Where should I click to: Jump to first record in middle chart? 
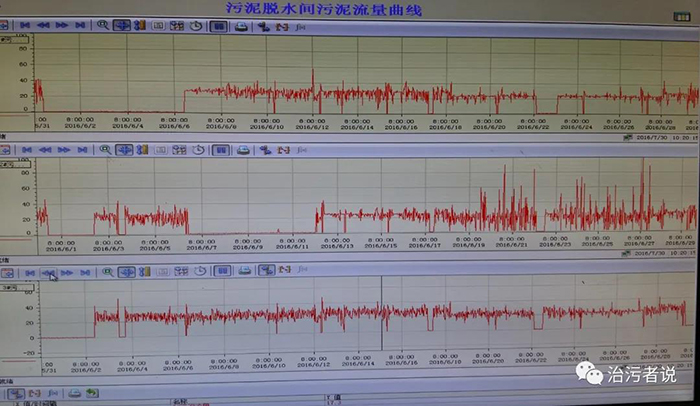click(x=26, y=149)
